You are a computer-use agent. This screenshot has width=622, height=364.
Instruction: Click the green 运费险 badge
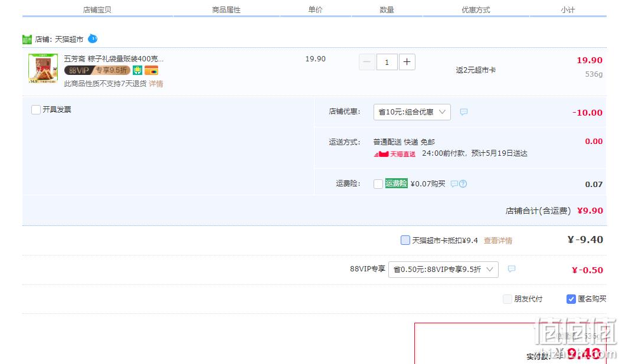click(397, 183)
